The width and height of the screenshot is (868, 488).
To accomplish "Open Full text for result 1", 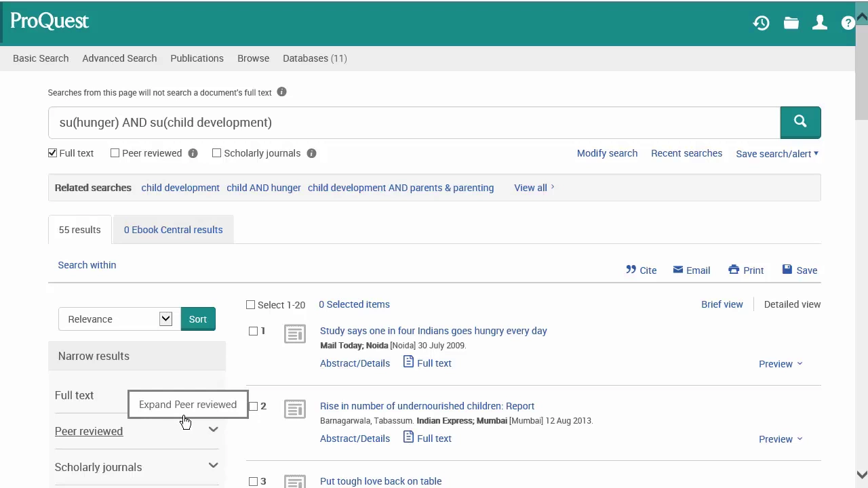I will tap(427, 363).
